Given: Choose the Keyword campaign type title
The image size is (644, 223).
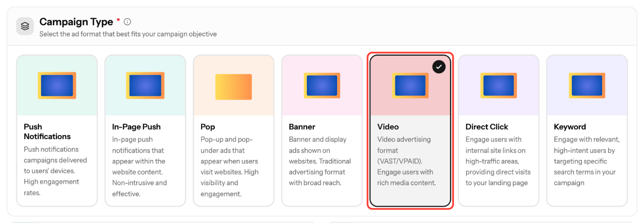Looking at the screenshot, I should (570, 127).
